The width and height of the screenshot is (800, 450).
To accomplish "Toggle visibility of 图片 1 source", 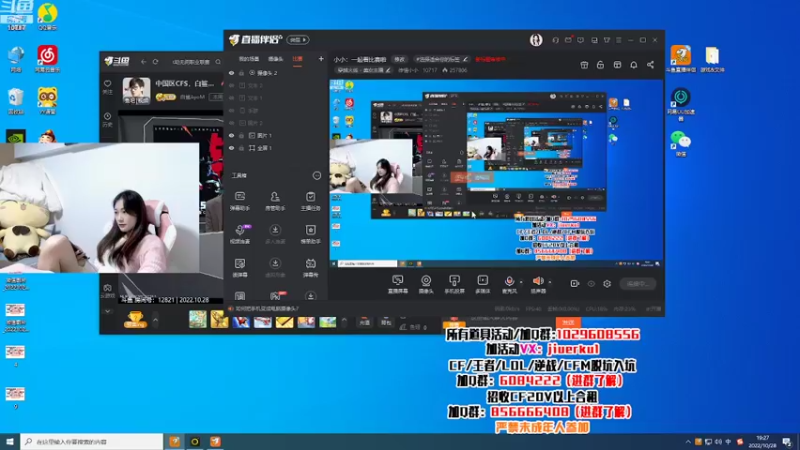I will (232, 136).
